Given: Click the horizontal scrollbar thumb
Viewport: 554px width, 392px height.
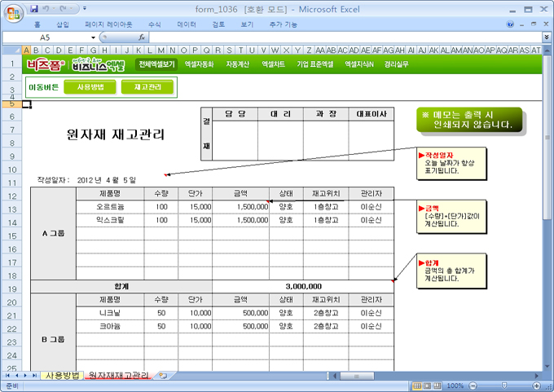Looking at the screenshot, I should pyautogui.click(x=357, y=376).
